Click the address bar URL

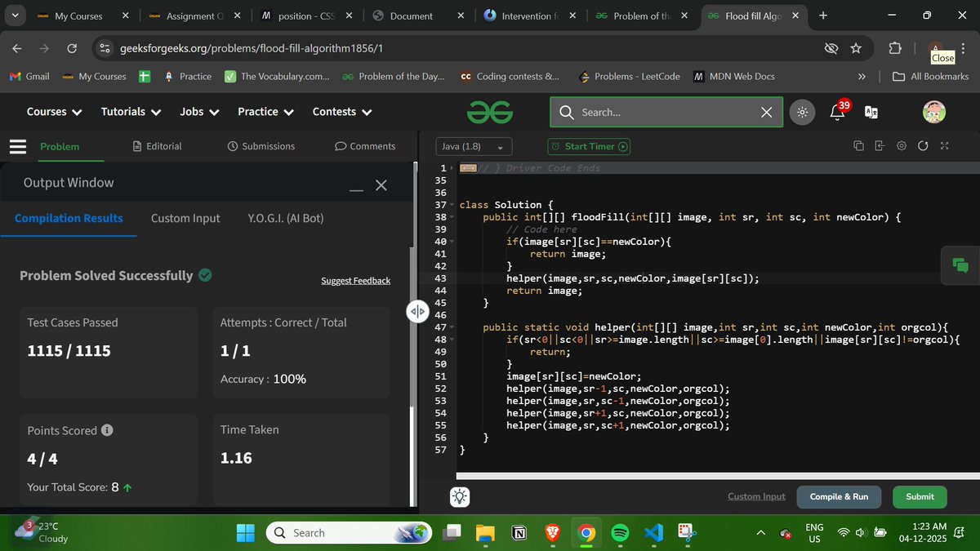coord(252,49)
